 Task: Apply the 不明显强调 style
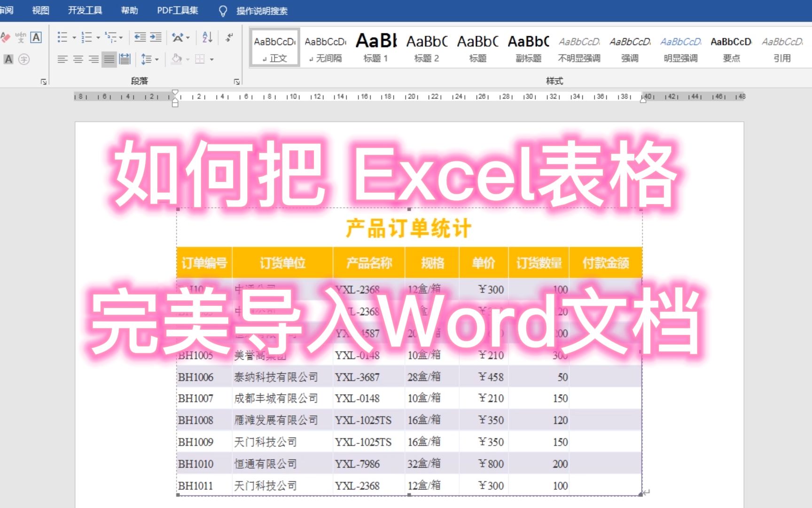point(579,48)
